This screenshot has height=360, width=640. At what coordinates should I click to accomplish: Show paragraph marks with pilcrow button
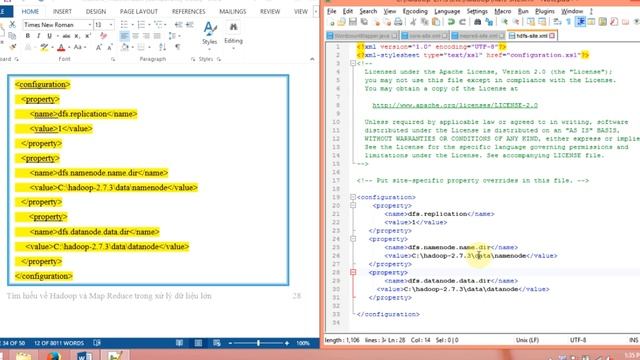(178, 47)
